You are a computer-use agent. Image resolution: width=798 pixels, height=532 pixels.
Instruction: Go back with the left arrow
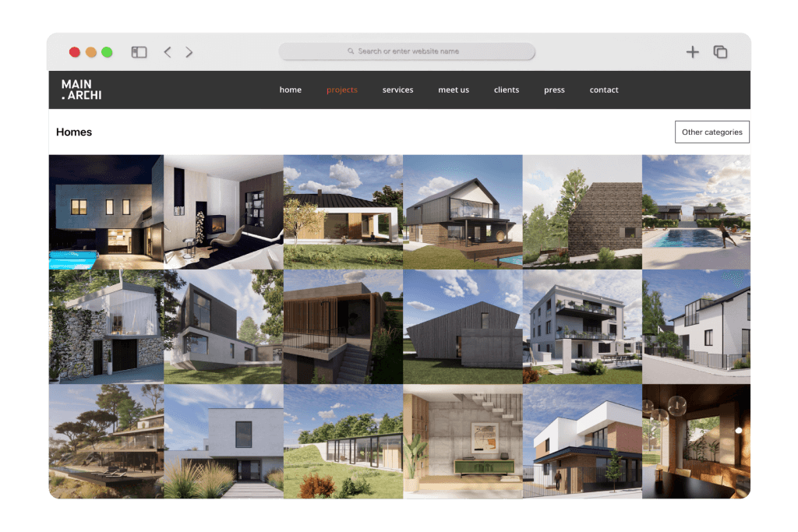pyautogui.click(x=168, y=52)
